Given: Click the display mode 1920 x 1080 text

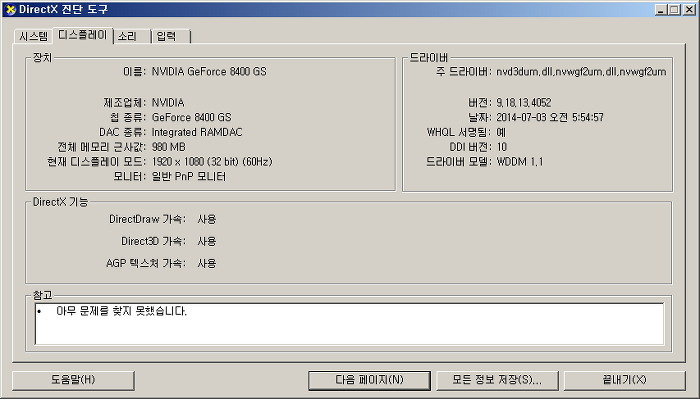Looking at the screenshot, I should pos(212,162).
